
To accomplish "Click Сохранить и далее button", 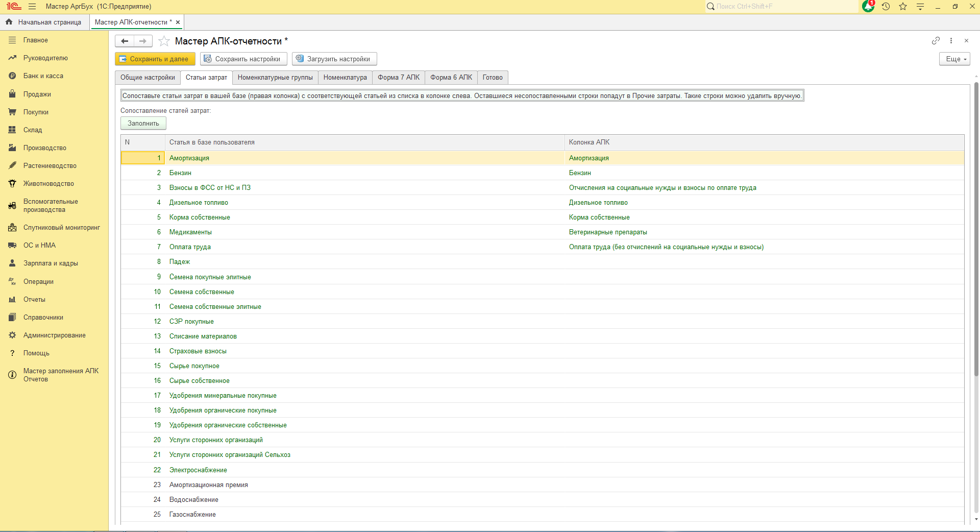I will point(155,59).
